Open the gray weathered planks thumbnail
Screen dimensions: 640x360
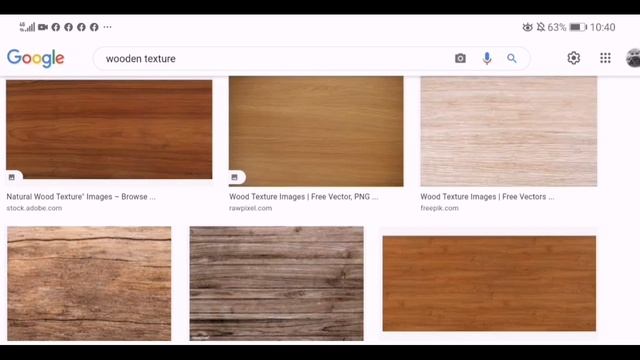point(276,284)
